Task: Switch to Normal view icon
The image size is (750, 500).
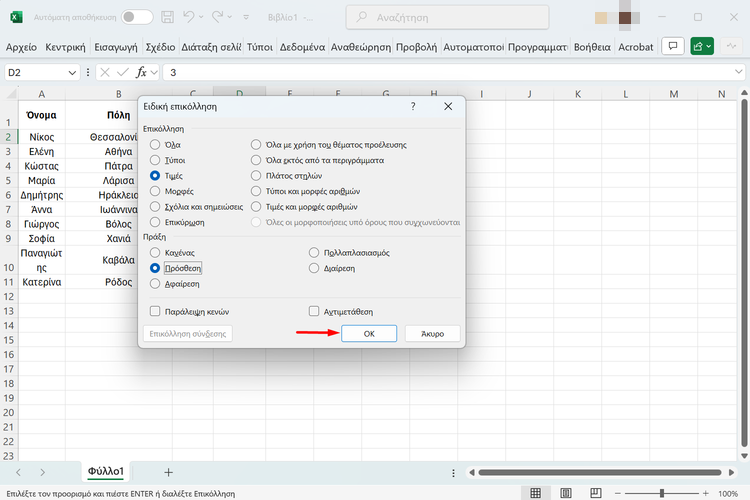Action: pos(536,493)
